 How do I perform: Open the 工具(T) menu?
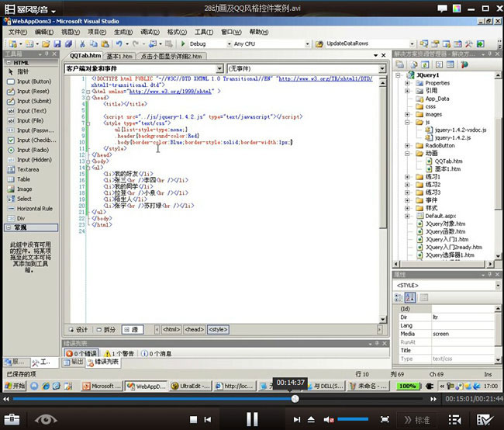coord(204,32)
